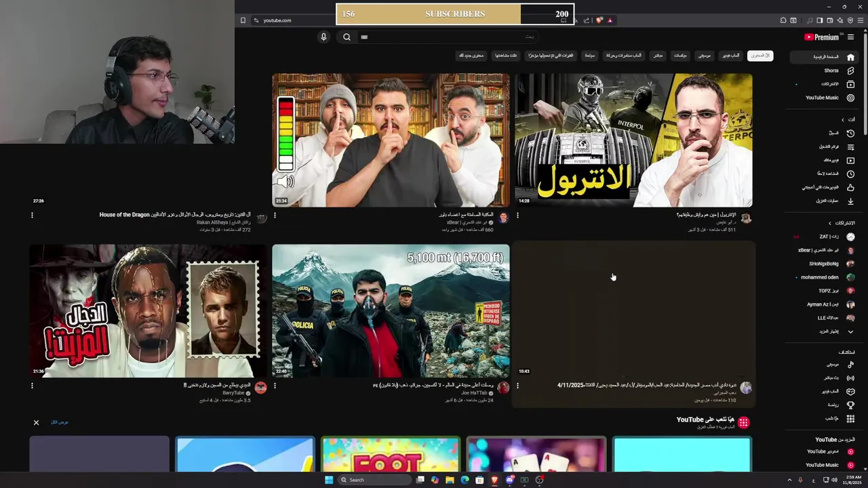
Task: Toggle the browser sidebar panel icon
Action: 819,20
